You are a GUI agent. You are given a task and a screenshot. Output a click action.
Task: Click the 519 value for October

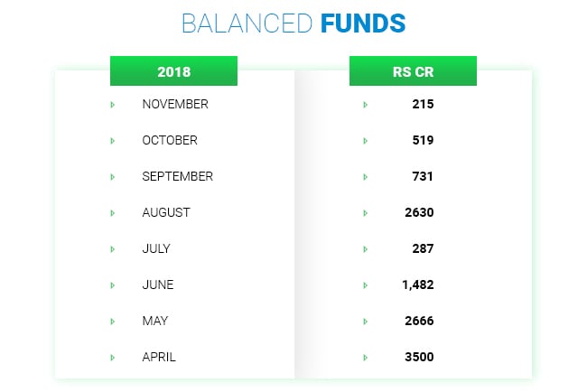coord(423,140)
